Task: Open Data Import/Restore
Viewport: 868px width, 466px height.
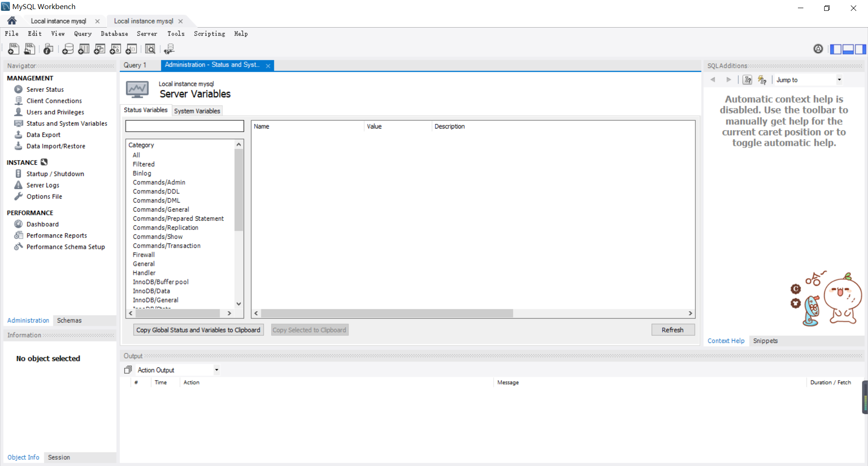Action: (x=56, y=146)
